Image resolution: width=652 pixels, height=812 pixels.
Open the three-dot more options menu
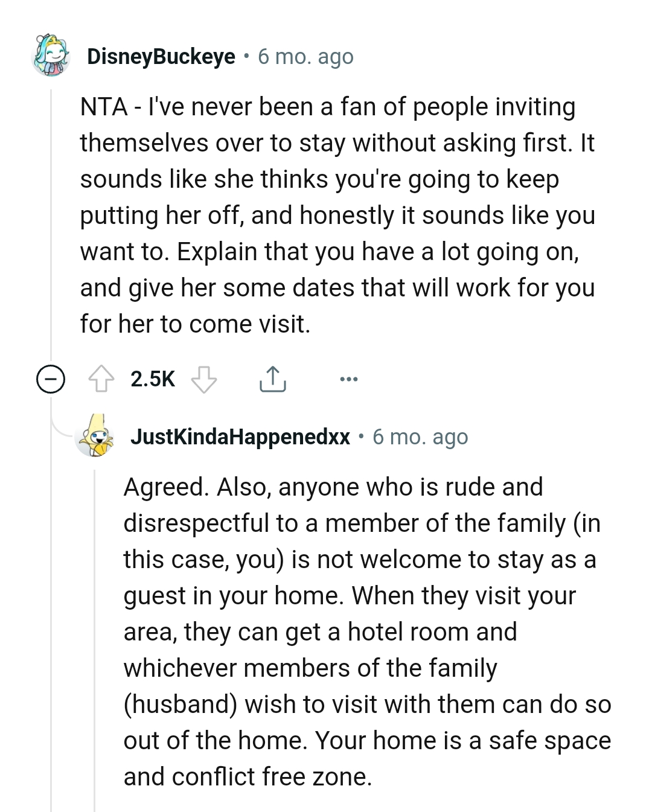coord(348,379)
